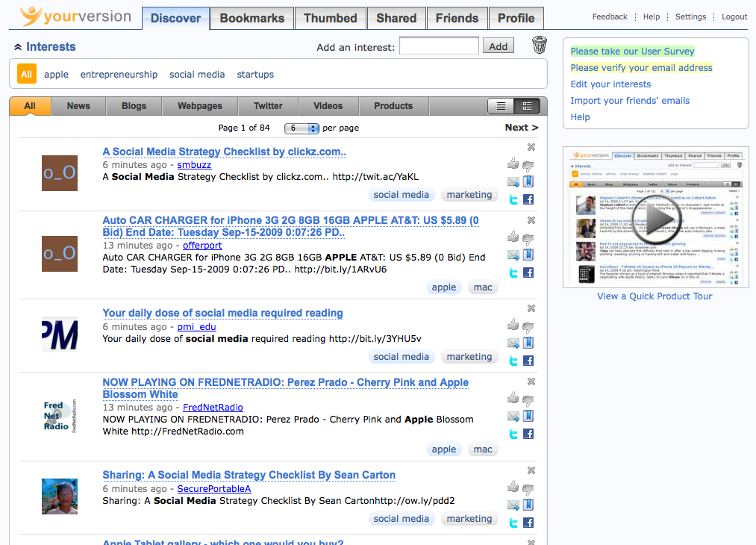This screenshot has height=545, width=756.
Task: Thumb down the Auto CAR CHARGER post
Action: [528, 240]
